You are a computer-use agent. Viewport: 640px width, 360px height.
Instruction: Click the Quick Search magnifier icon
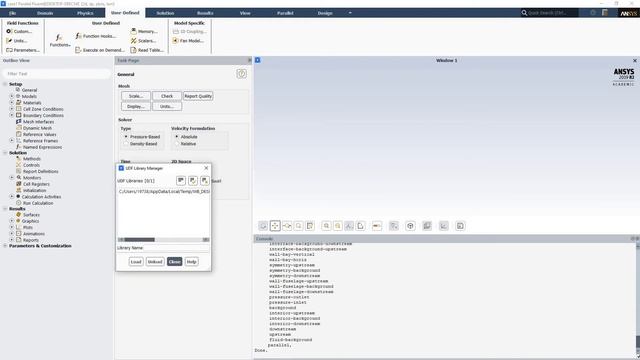(x=524, y=13)
